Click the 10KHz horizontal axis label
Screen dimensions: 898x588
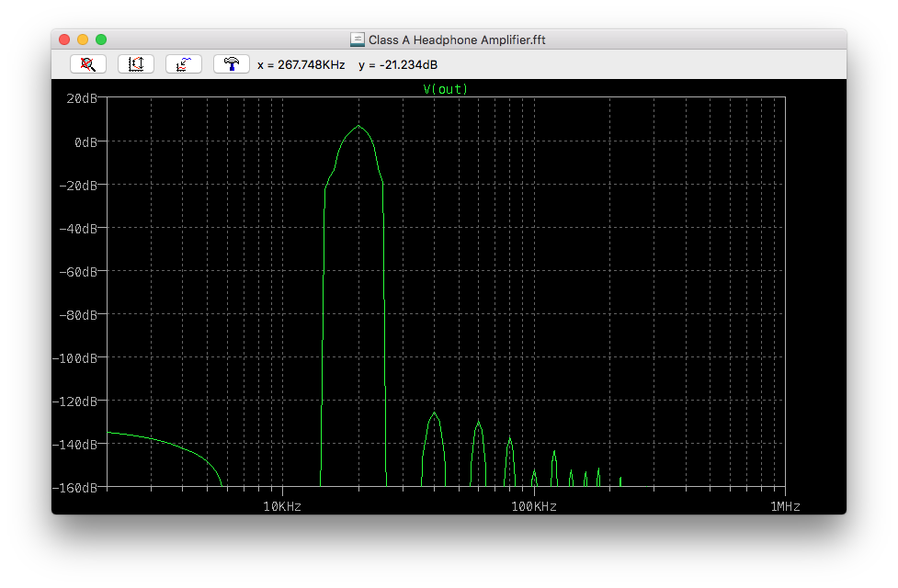[x=282, y=507]
